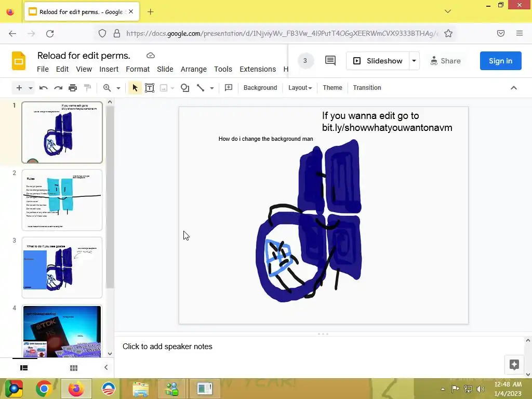Click the Theme button
The image size is (532, 399).
point(332,87)
